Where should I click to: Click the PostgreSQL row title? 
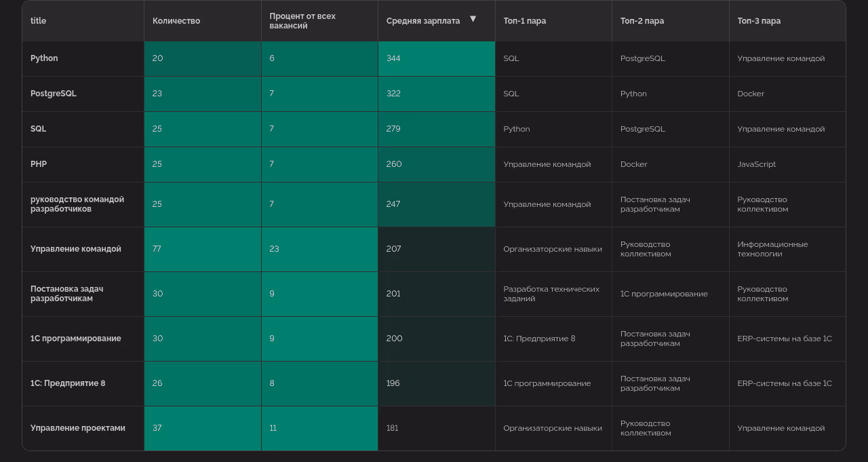point(54,94)
